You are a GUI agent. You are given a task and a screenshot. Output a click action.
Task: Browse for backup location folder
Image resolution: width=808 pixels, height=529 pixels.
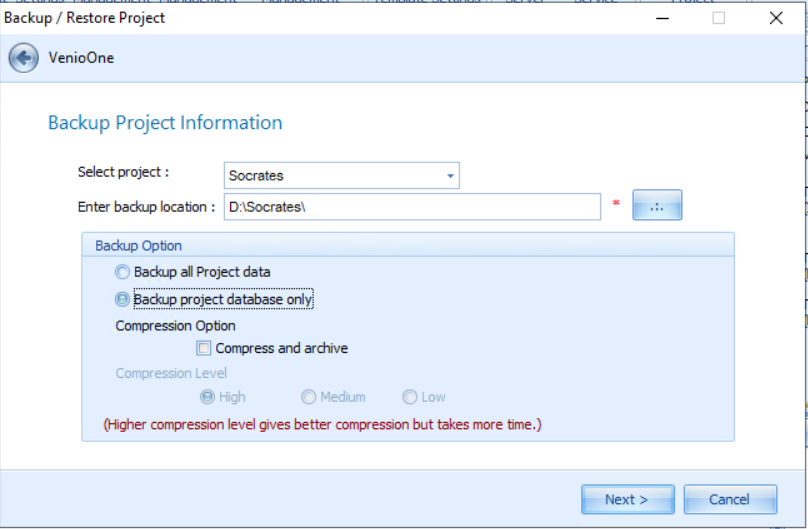(x=657, y=205)
